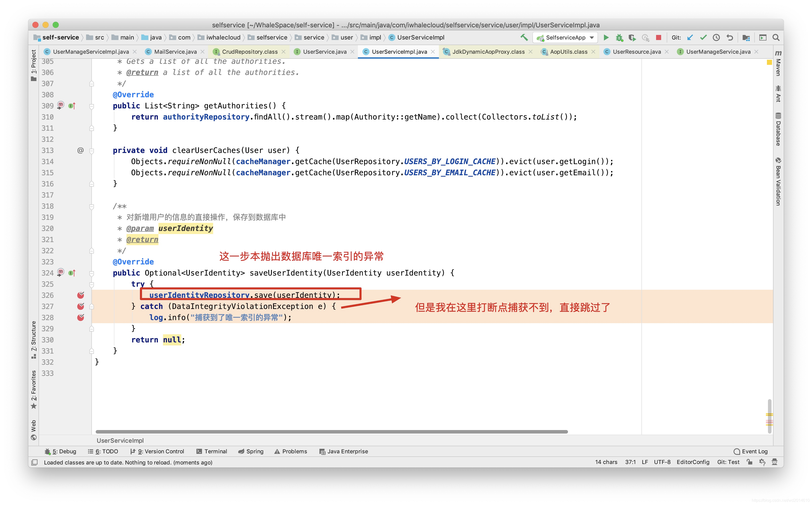This screenshot has width=812, height=505.
Task: Toggle breakpoint on line 327
Action: pyautogui.click(x=80, y=306)
